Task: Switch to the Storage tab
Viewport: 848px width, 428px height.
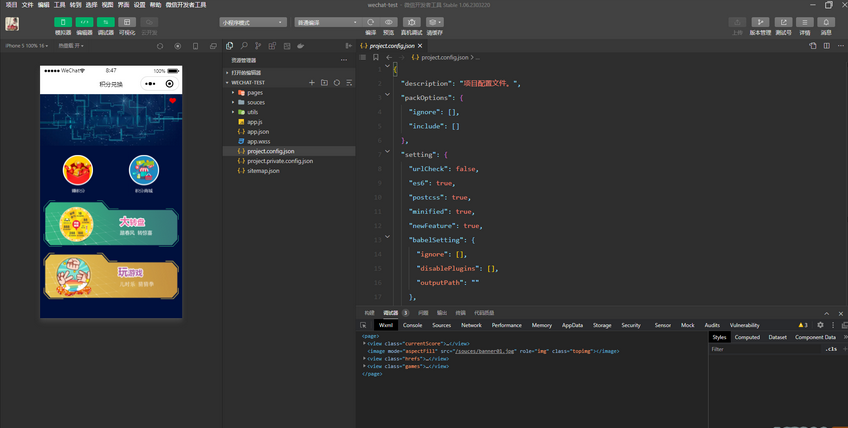Action: coord(602,325)
